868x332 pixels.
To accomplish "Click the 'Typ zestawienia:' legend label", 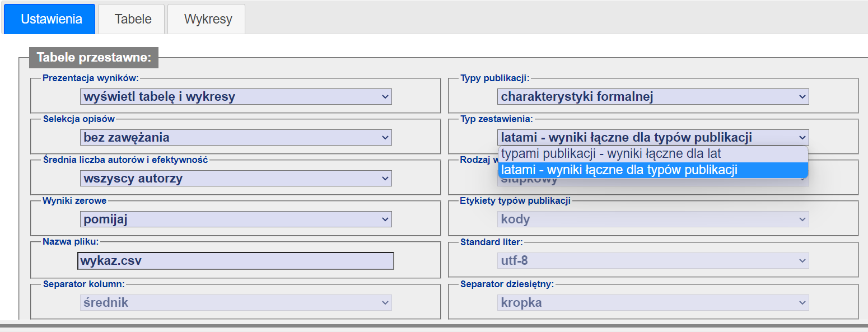I will click(x=496, y=119).
